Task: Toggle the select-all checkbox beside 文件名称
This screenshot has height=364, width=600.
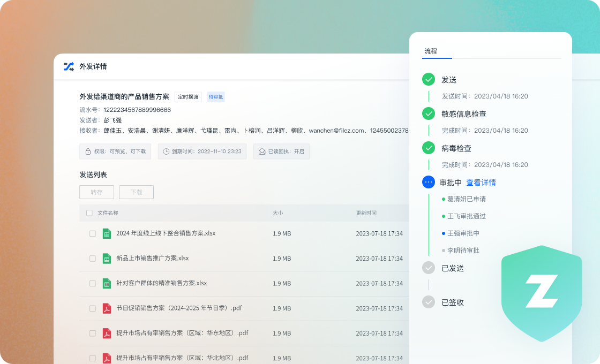Action: (x=89, y=213)
